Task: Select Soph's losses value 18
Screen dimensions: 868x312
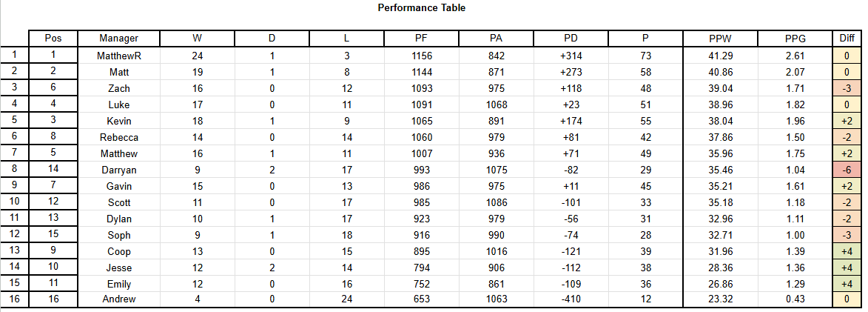Action: (346, 235)
